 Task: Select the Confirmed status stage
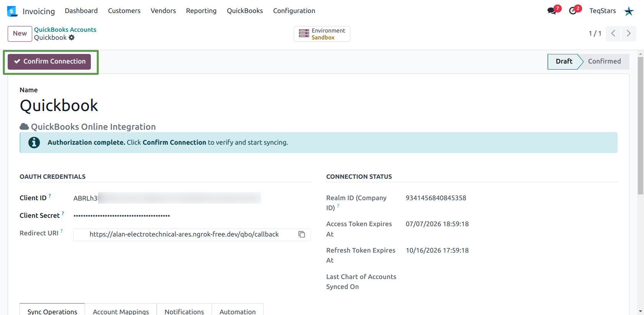[x=605, y=61]
